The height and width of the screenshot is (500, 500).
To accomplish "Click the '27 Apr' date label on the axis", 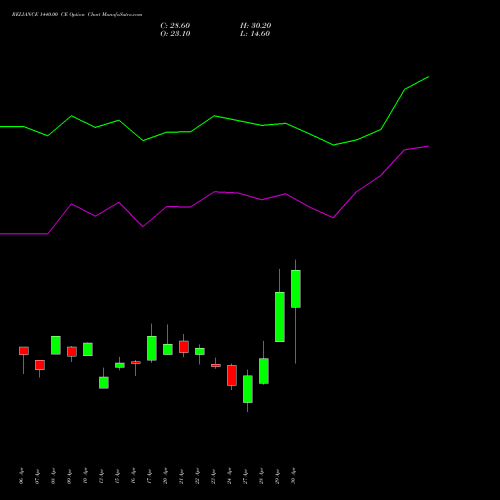I will pyautogui.click(x=245, y=476).
